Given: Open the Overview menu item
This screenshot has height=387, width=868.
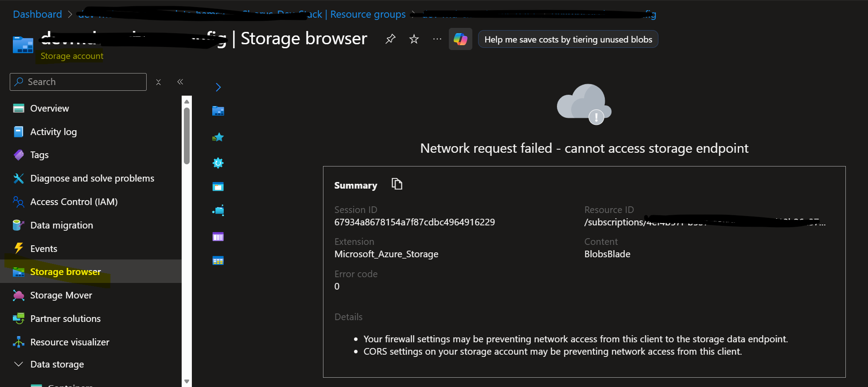Looking at the screenshot, I should 49,108.
